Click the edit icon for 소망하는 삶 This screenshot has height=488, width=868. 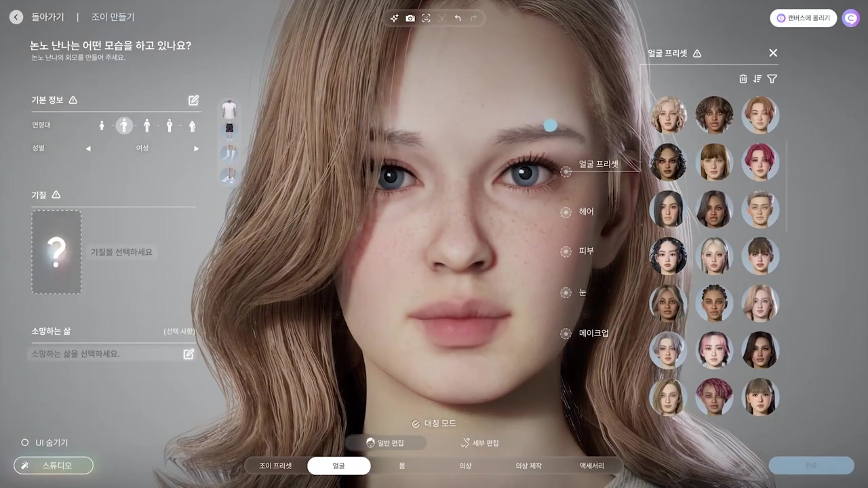(189, 354)
